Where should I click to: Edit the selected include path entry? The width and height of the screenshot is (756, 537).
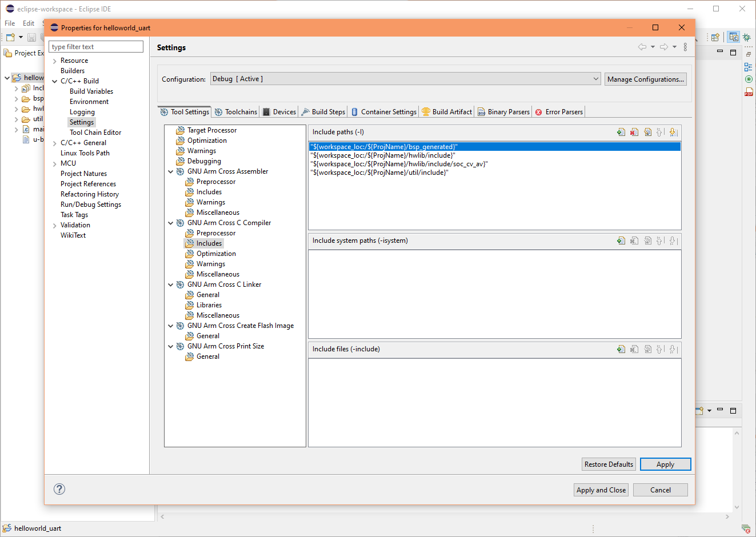click(x=647, y=131)
